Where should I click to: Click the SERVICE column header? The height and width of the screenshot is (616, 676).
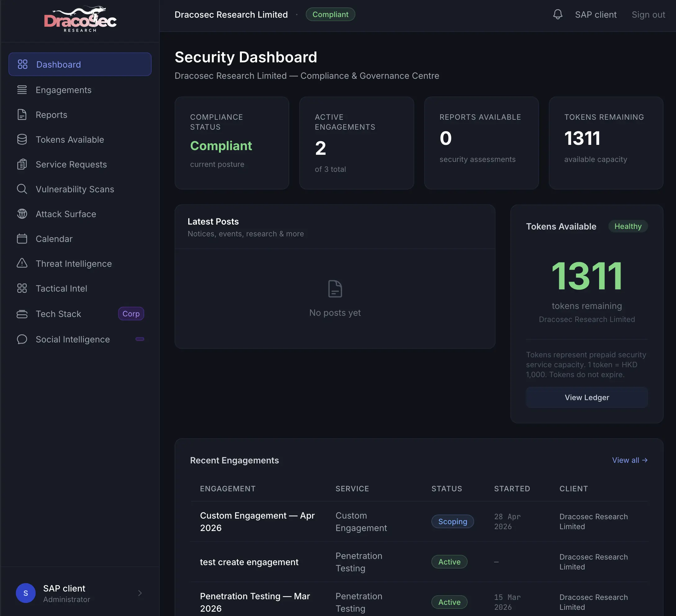point(352,488)
